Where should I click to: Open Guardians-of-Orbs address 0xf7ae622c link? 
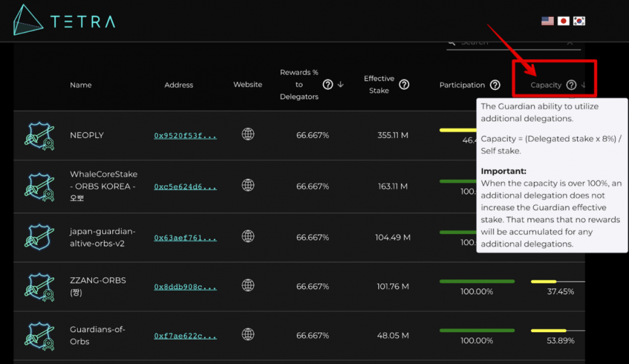185,336
